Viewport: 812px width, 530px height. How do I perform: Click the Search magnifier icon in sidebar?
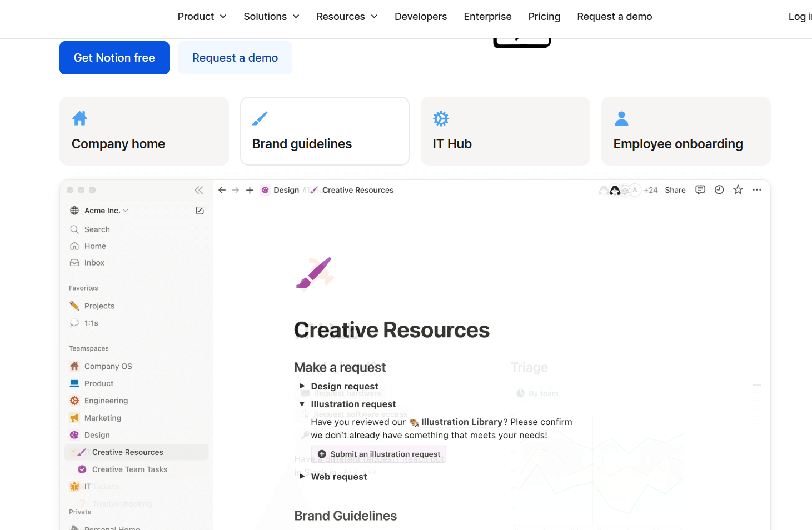74,229
